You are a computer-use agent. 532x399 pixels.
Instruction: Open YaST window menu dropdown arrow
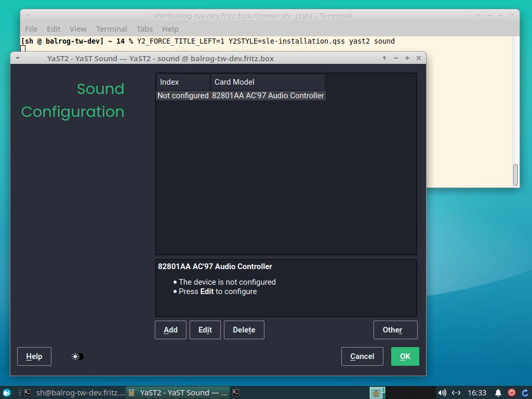pos(18,58)
